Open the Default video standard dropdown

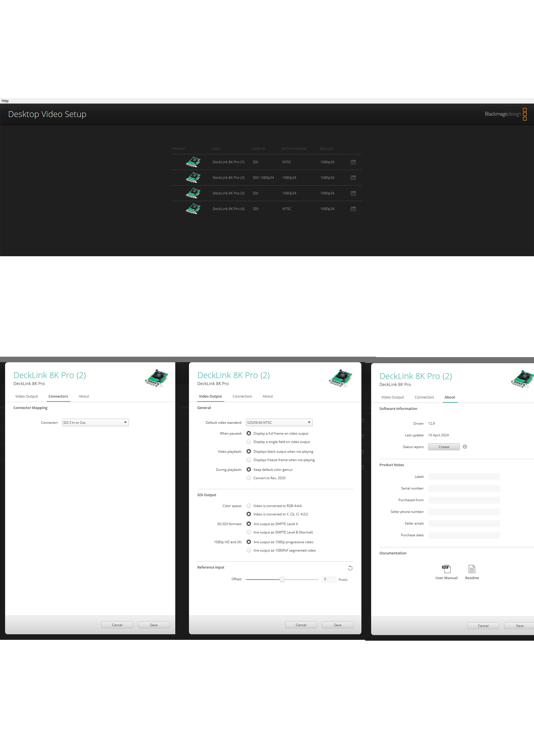click(279, 422)
